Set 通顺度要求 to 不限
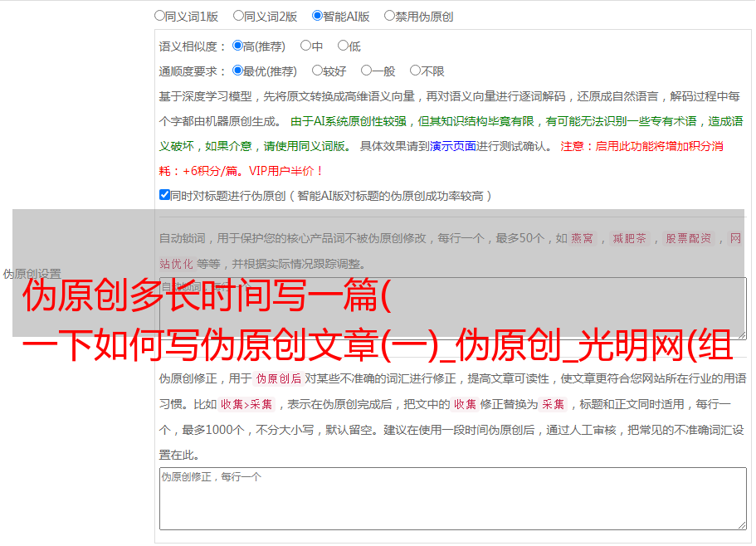 [415, 71]
